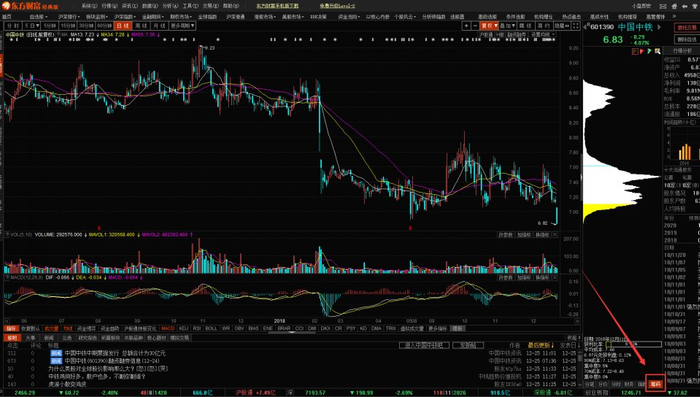The width and height of the screenshot is (700, 397).
Task: Zoom in the chart with the plus icon
Action: pos(466,26)
